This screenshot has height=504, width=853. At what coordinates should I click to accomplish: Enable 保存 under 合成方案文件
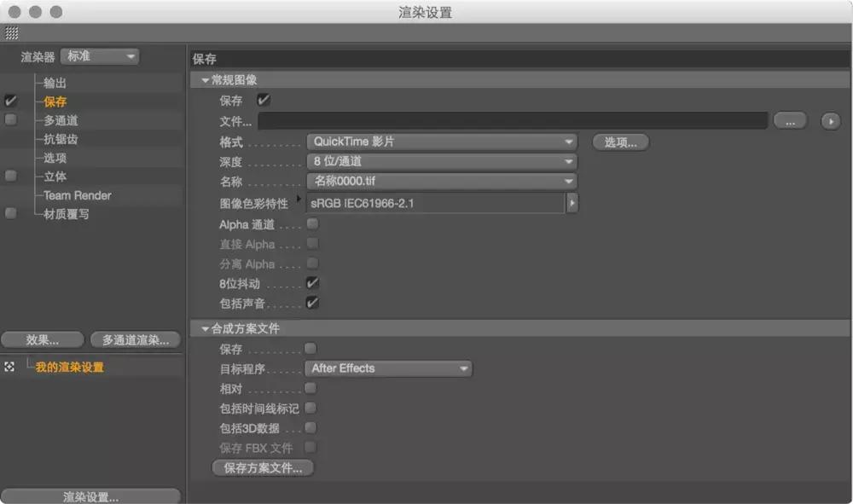pos(310,348)
